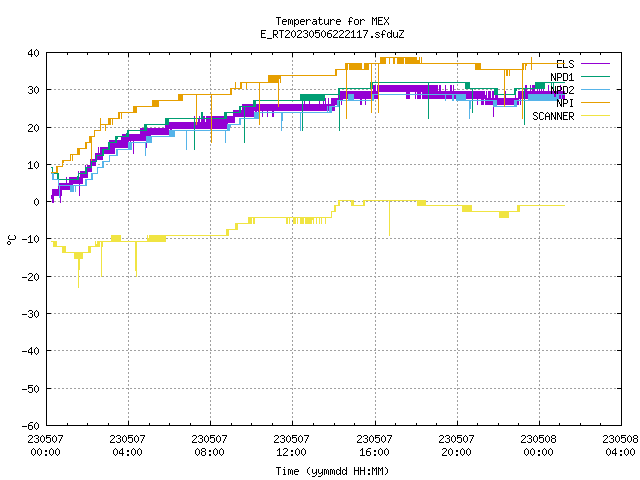This screenshot has height=480, width=640.
Task: Click the x-axis tick label 230507 20:00
Action: pos(456,445)
